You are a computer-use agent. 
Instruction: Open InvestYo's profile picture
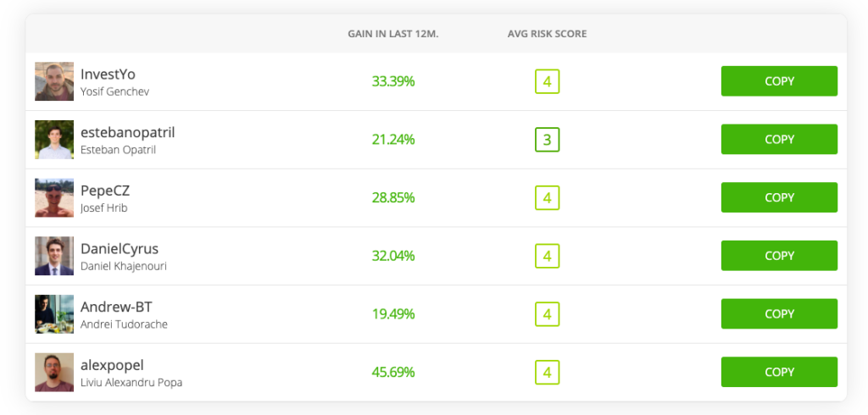pos(54,81)
